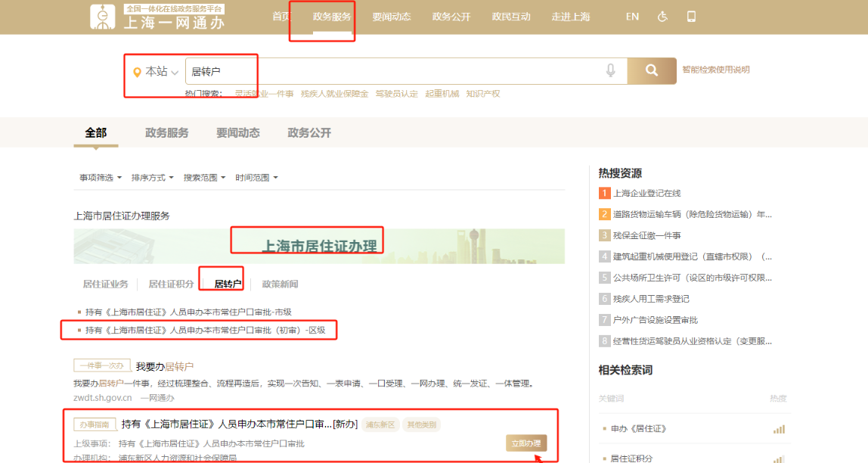Screen dimensions: 868x463
Task: Click the mobile phone icon in header
Action: (x=691, y=17)
